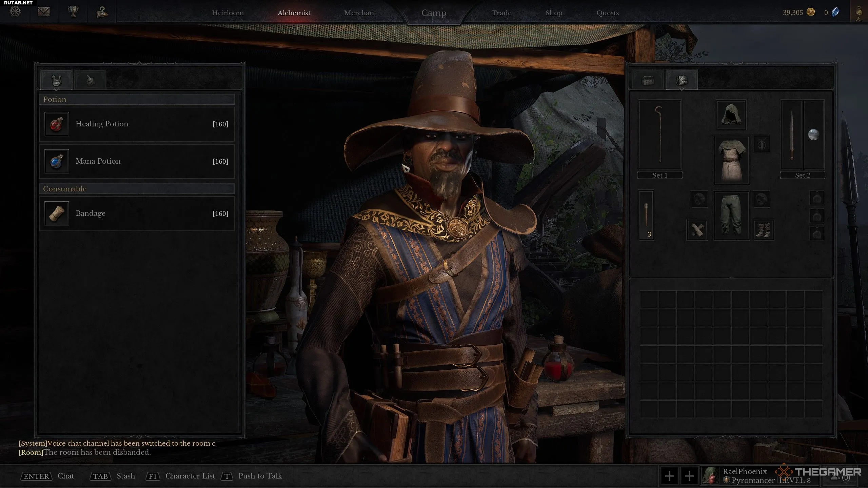Select the Healing Potion row

tap(137, 124)
